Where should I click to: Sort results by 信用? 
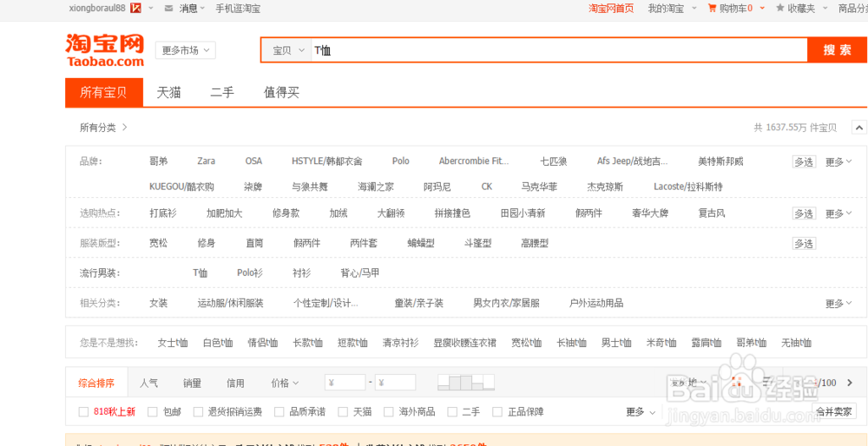[x=235, y=383]
